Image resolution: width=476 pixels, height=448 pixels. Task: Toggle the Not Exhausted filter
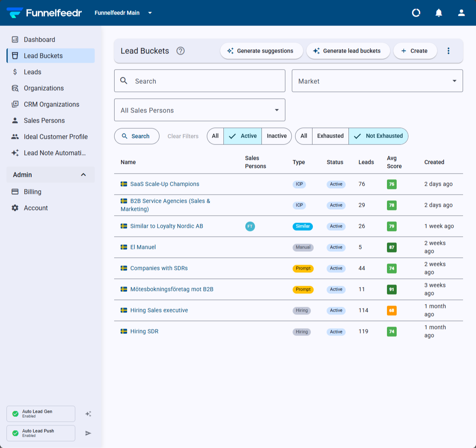click(x=378, y=136)
